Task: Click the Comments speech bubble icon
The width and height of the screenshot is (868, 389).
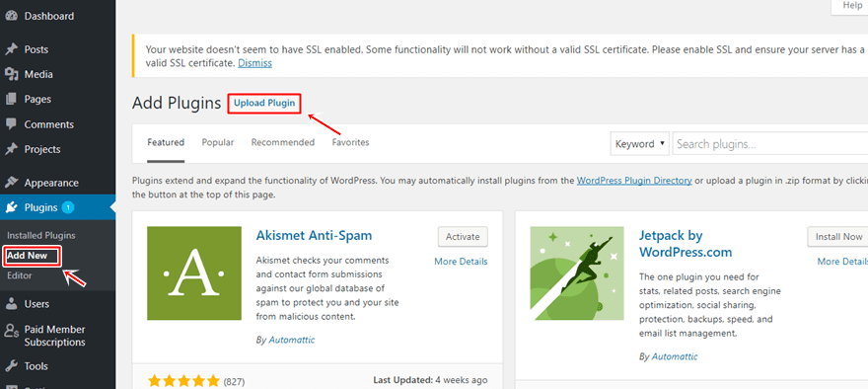Action: pyautogui.click(x=11, y=124)
